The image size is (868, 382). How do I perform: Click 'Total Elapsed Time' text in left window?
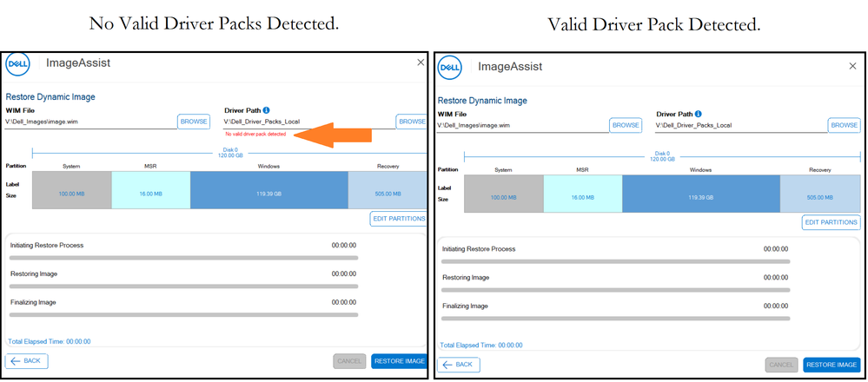(50, 342)
